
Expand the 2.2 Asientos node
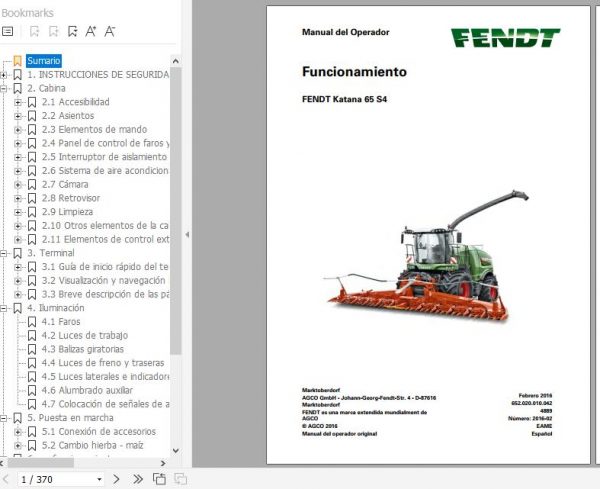tap(18, 116)
